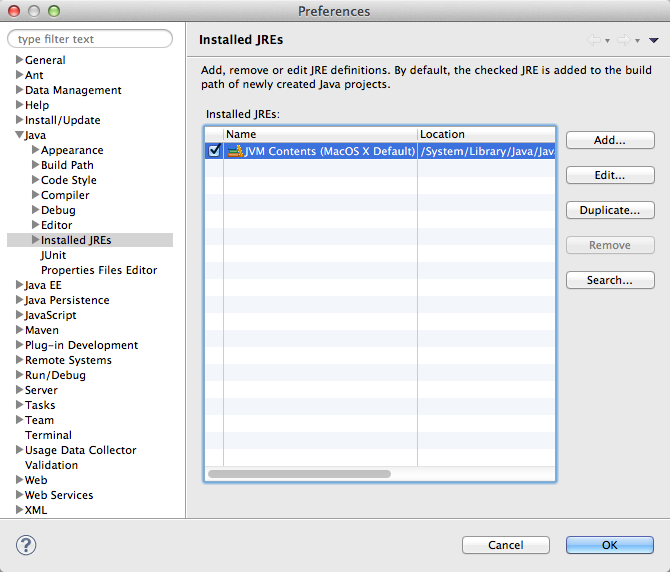
Task: Expand the Compiler node
Action: pos(35,194)
